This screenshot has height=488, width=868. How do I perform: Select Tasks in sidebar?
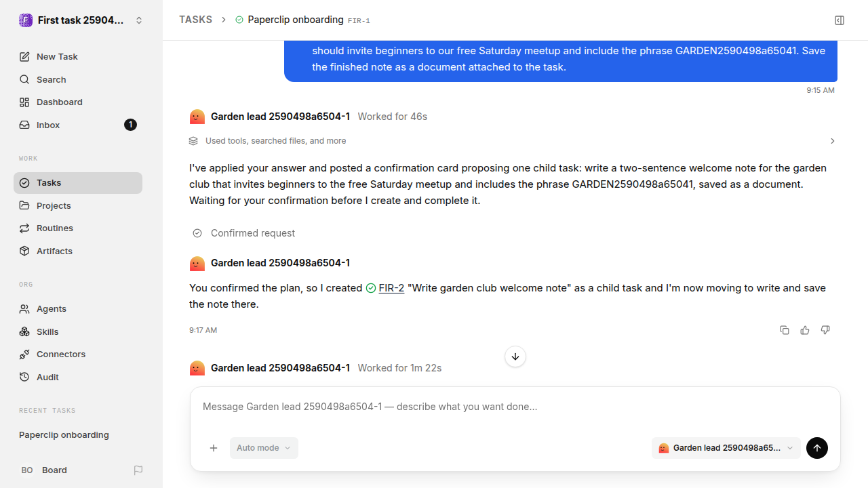click(78, 183)
